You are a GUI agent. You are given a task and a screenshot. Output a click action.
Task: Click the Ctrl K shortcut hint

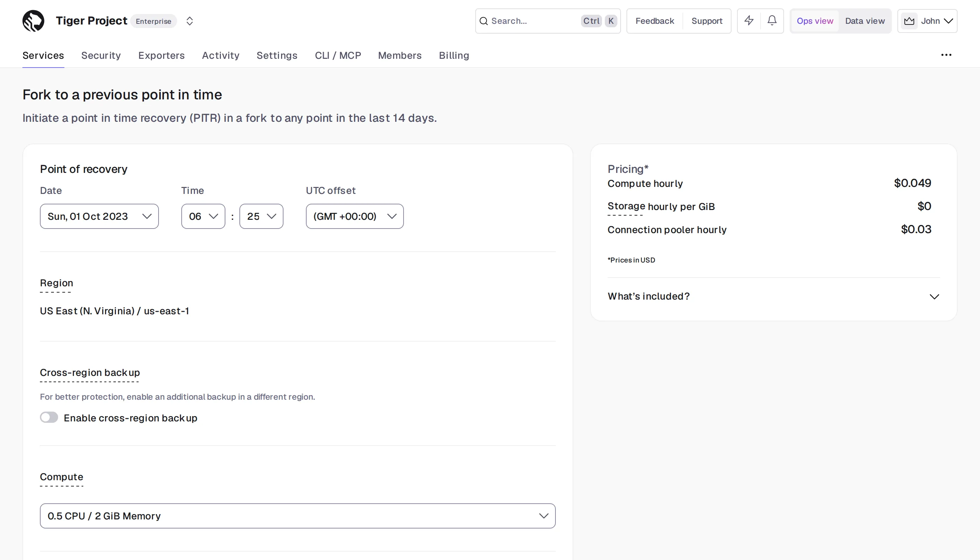click(x=599, y=21)
